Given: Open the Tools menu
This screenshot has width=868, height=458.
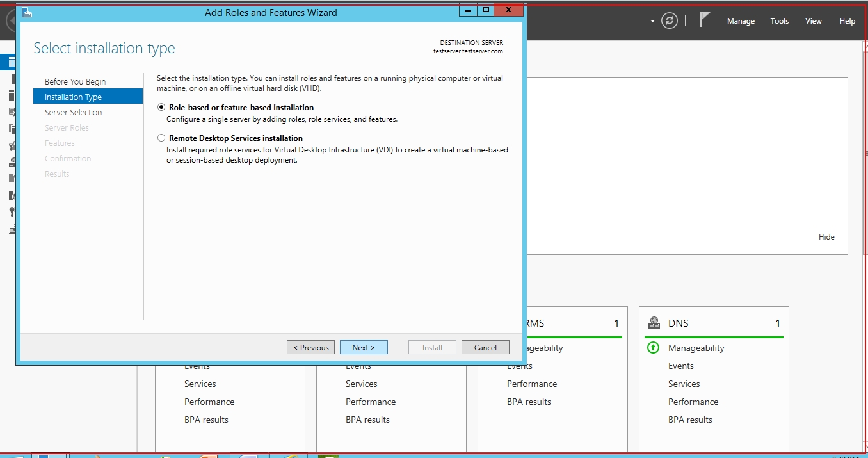Looking at the screenshot, I should [x=779, y=21].
